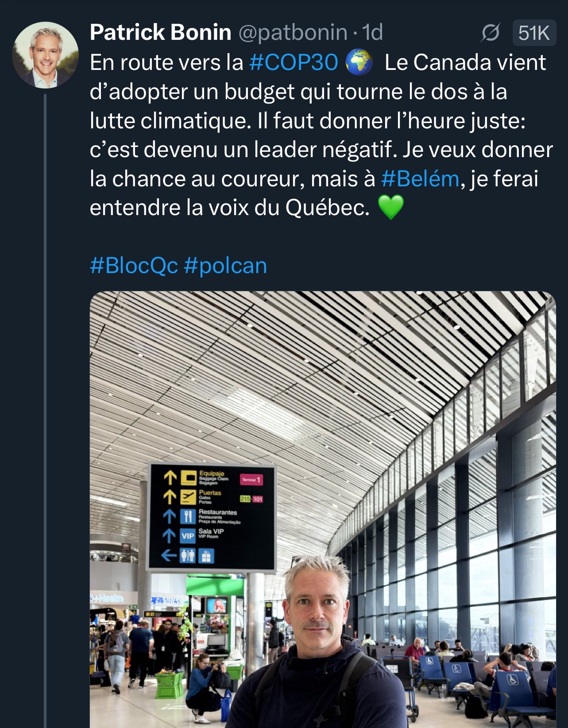Click the 51K view count badge

click(533, 33)
